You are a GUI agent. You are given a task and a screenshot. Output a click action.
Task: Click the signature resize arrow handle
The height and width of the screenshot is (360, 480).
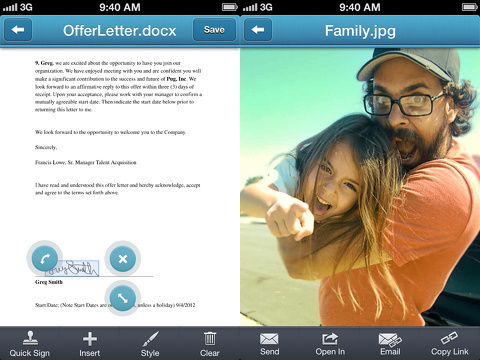click(x=123, y=298)
